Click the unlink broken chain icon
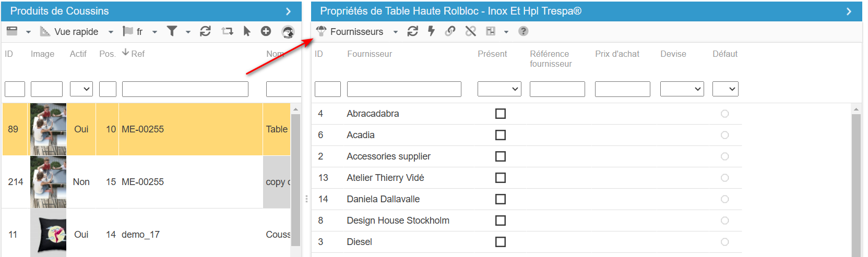868x257 pixels. pyautogui.click(x=470, y=31)
